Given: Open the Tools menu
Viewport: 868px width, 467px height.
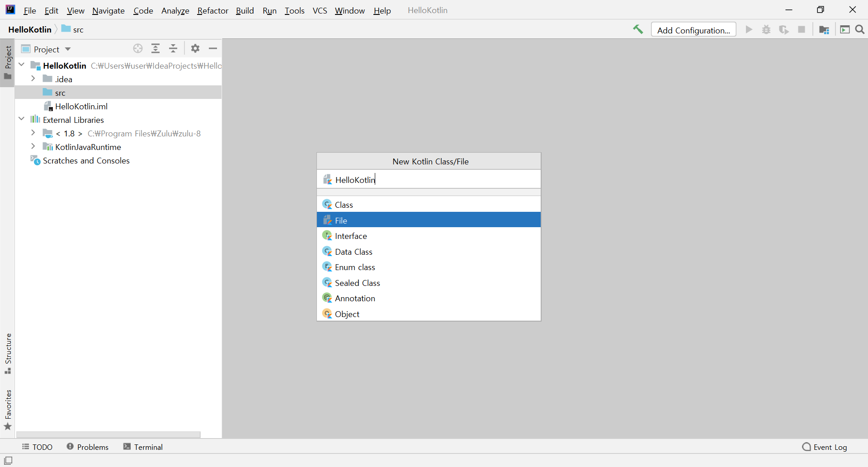Looking at the screenshot, I should tap(295, 10).
